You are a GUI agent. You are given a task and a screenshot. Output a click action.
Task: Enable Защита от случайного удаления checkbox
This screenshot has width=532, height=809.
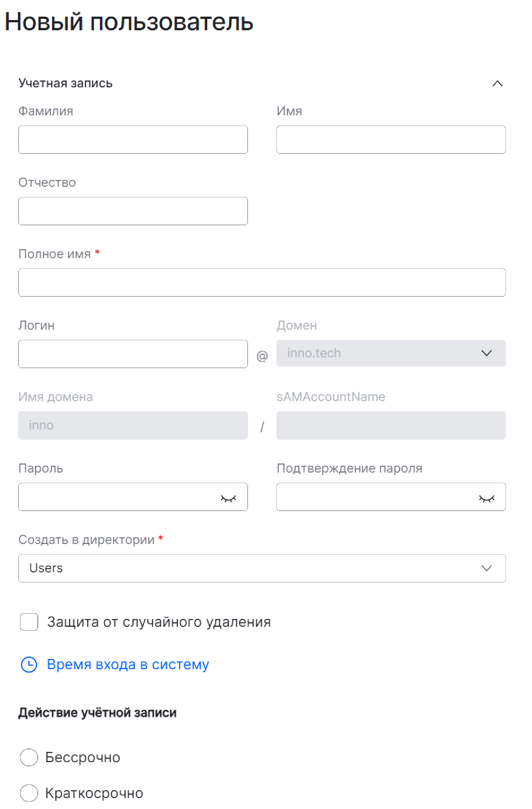tap(29, 622)
